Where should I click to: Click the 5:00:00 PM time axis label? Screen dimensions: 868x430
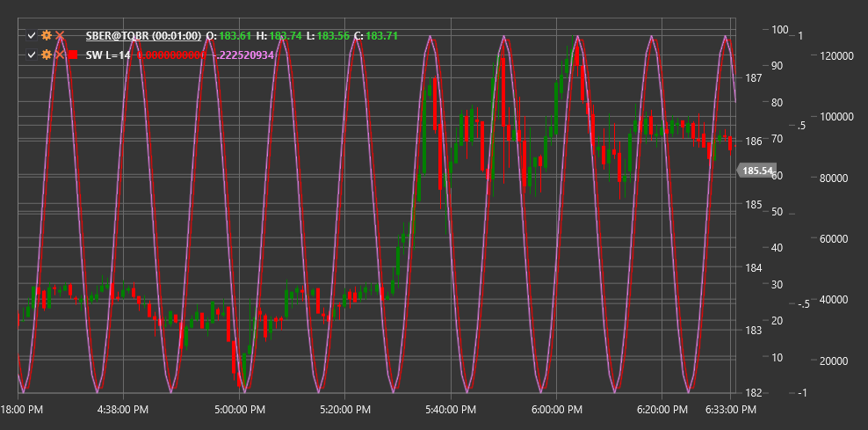239,410
